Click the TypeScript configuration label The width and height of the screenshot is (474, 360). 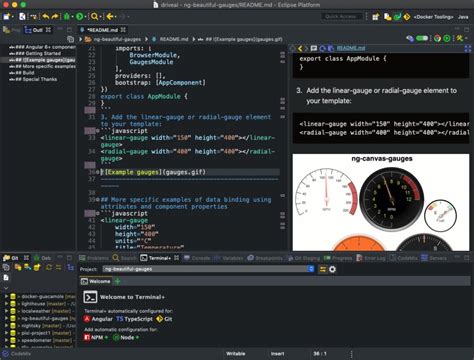[x=134, y=319]
